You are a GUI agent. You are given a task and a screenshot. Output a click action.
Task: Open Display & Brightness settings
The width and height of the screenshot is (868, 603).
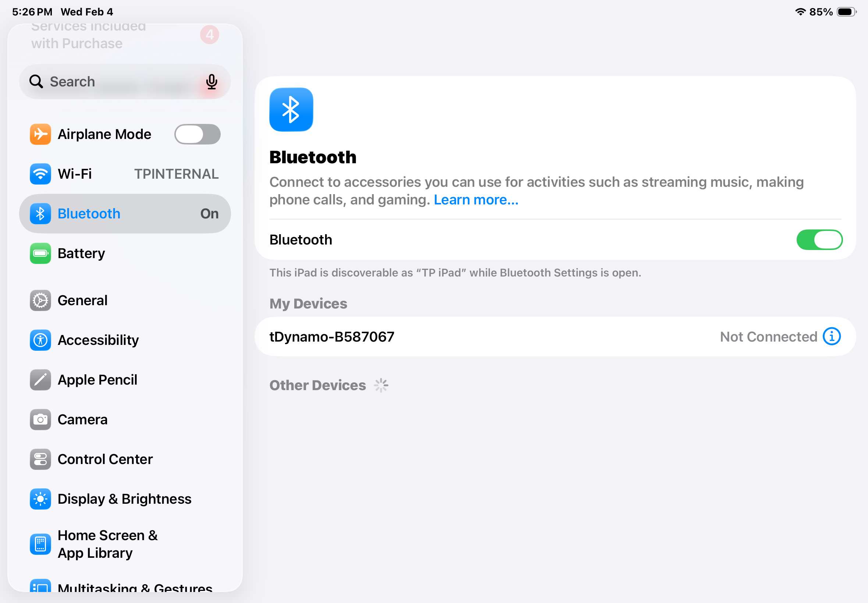pos(124,499)
